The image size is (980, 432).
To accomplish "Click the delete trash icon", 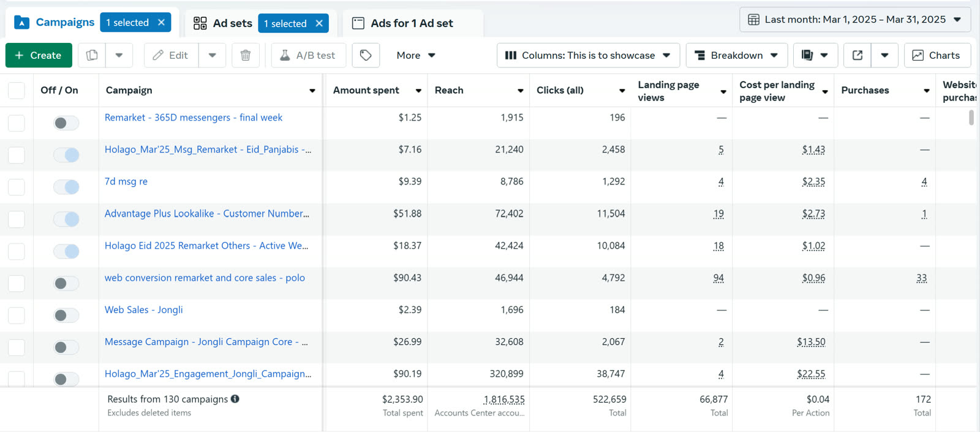I will coord(246,55).
